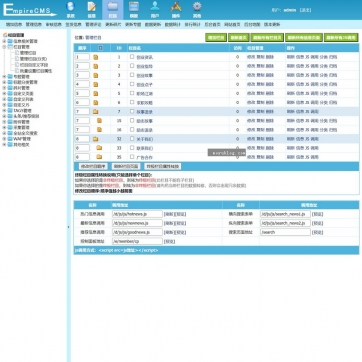The image size is (362, 362).
Task: Click preview link next to search_news1.js
Action: (318, 214)
